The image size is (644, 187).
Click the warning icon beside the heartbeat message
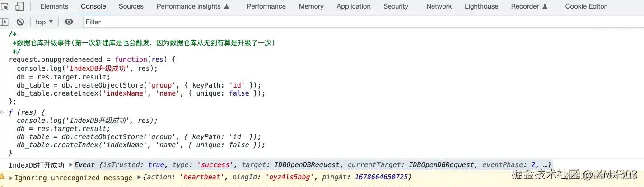(3, 178)
